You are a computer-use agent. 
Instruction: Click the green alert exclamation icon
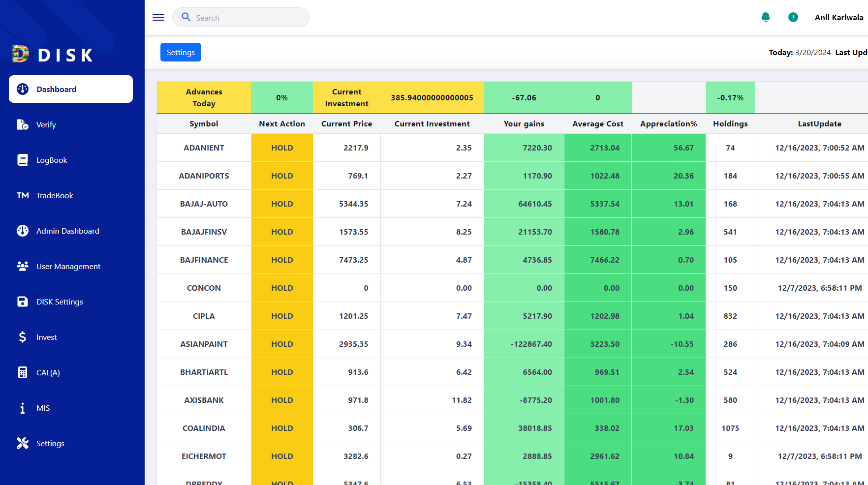[x=793, y=17]
